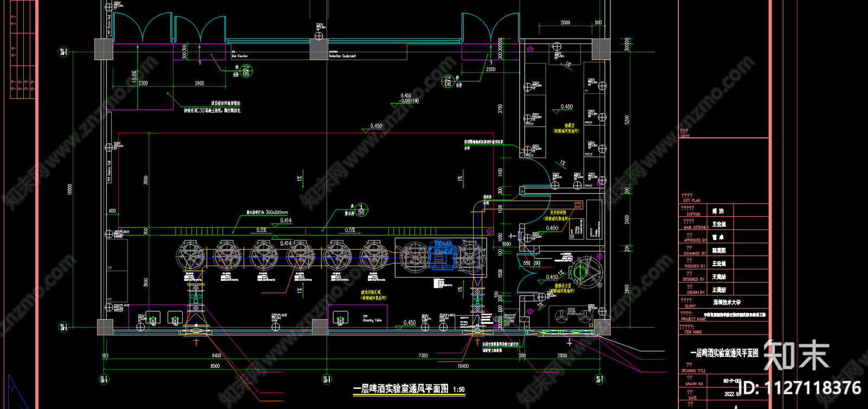Click the ITEM NAME label
Image resolution: width=868 pixels, height=409 pixels.
693,332
